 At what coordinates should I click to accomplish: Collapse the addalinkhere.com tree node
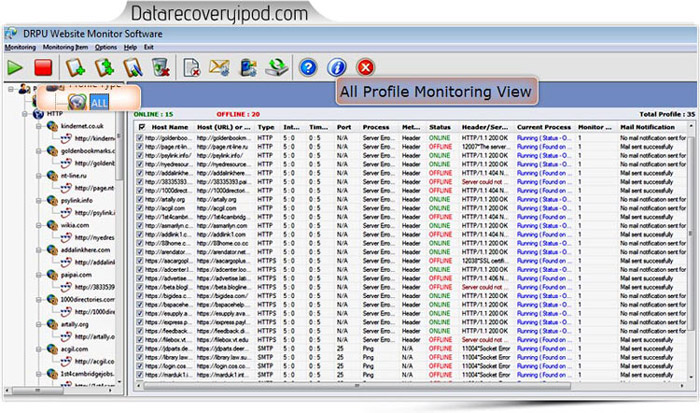click(x=39, y=250)
